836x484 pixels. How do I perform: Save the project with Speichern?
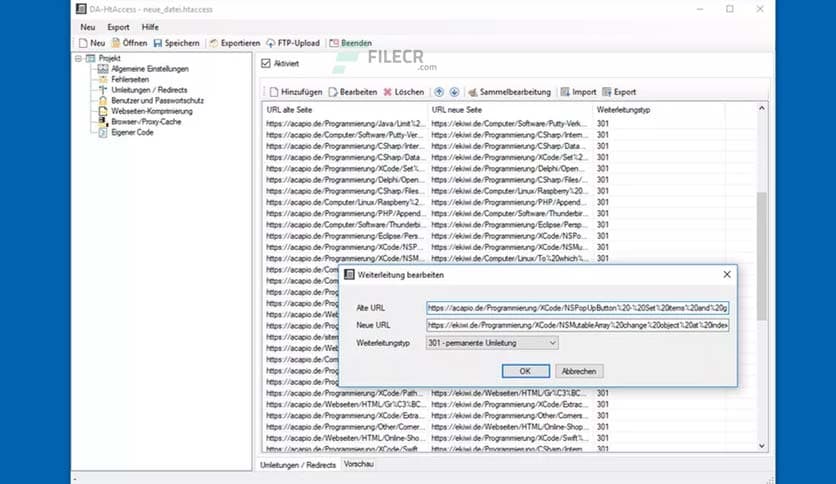coord(176,43)
